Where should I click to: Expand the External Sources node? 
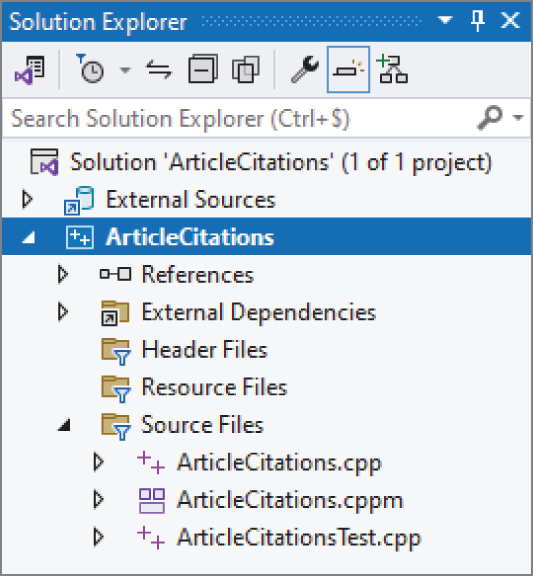(x=27, y=199)
